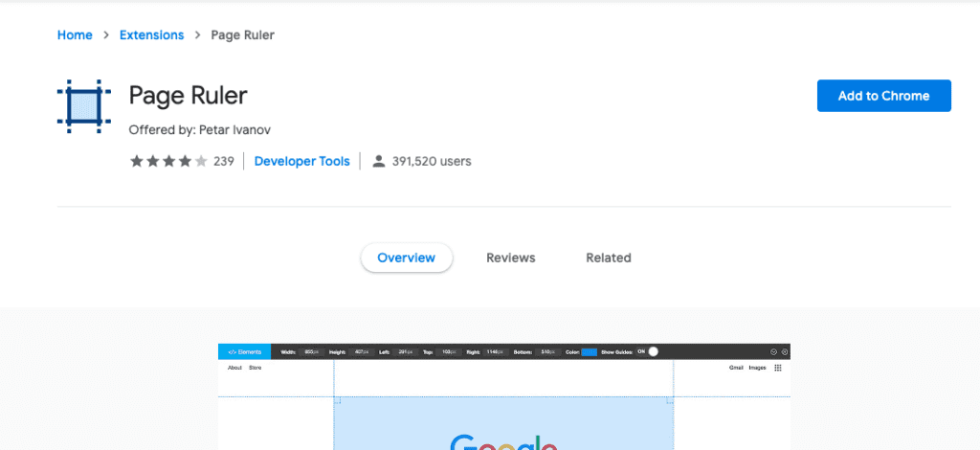Switch to the Related tab
980x450 pixels.
(x=608, y=258)
